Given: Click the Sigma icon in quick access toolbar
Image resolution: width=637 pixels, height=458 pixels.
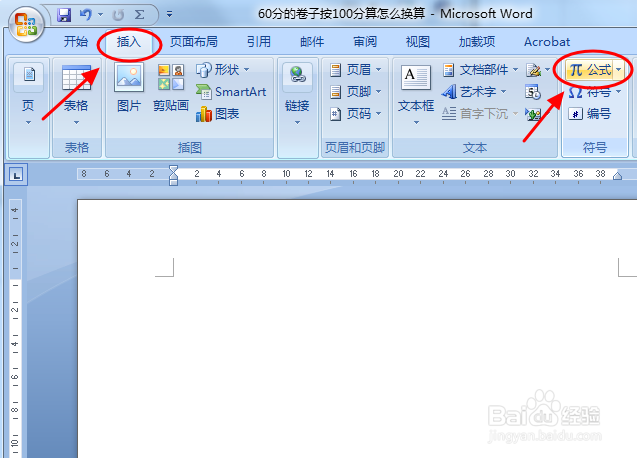Looking at the screenshot, I should click(139, 15).
